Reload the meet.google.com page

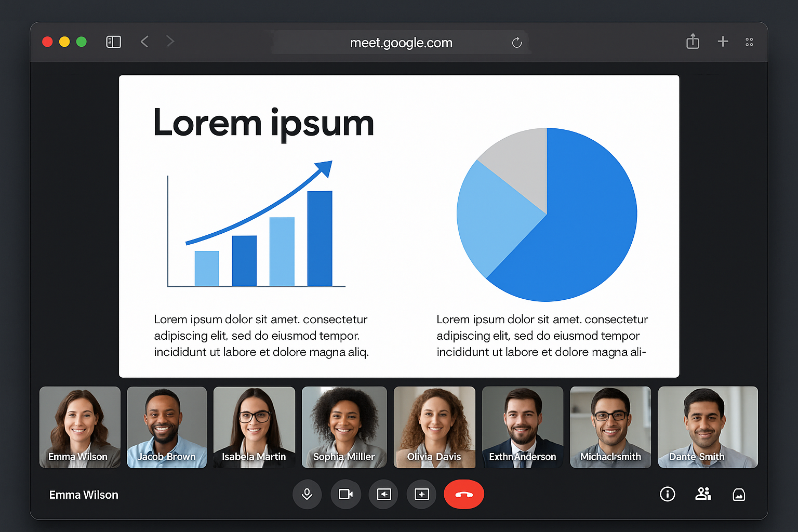pos(516,43)
